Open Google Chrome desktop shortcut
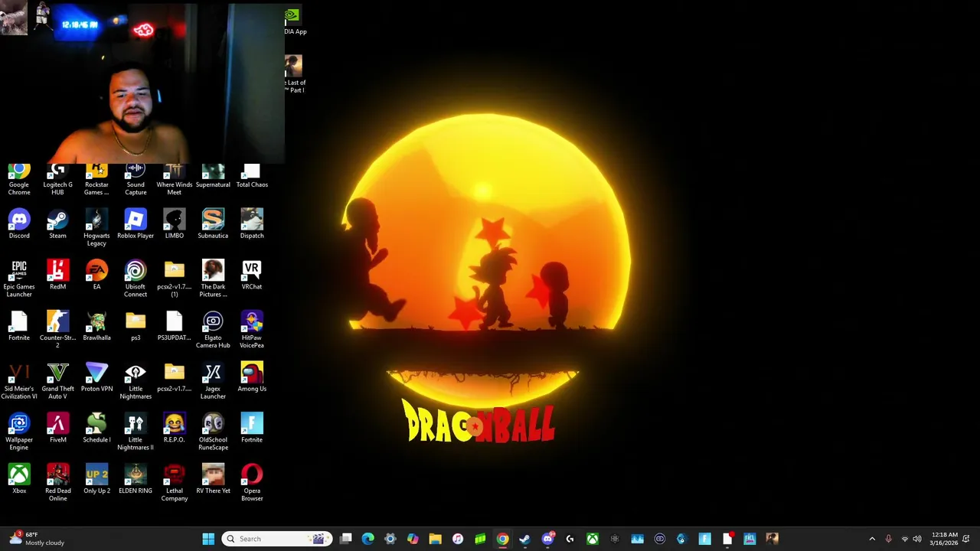This screenshot has width=980, height=551. 19,180
